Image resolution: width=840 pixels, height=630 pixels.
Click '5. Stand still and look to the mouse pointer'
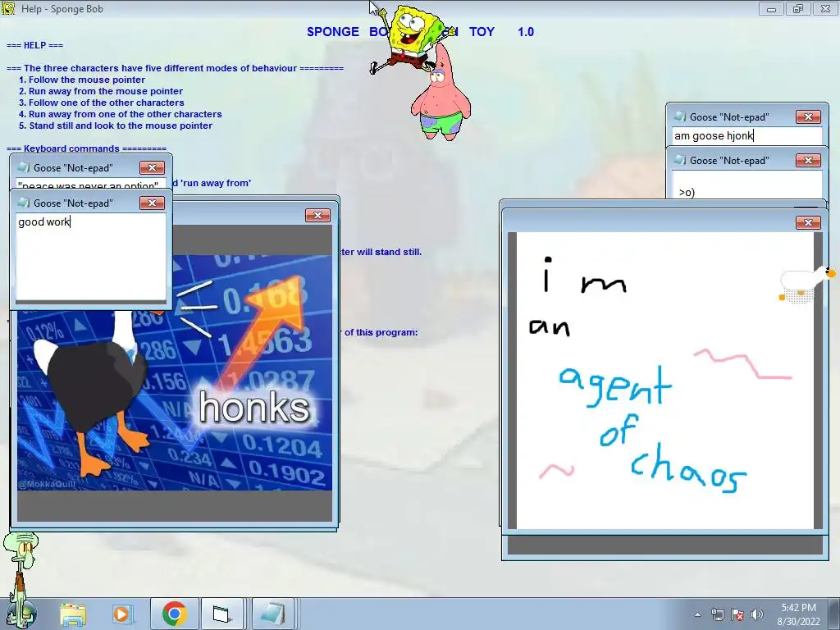pos(116,126)
